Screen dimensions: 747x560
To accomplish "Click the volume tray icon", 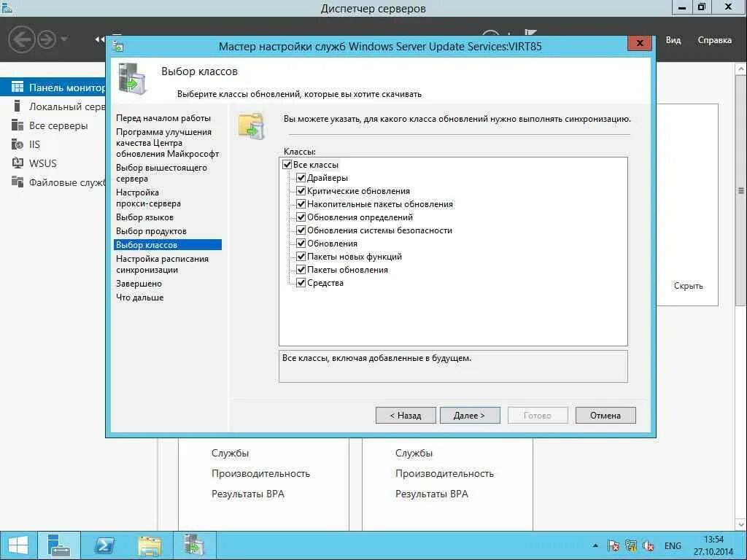I will pos(648,545).
